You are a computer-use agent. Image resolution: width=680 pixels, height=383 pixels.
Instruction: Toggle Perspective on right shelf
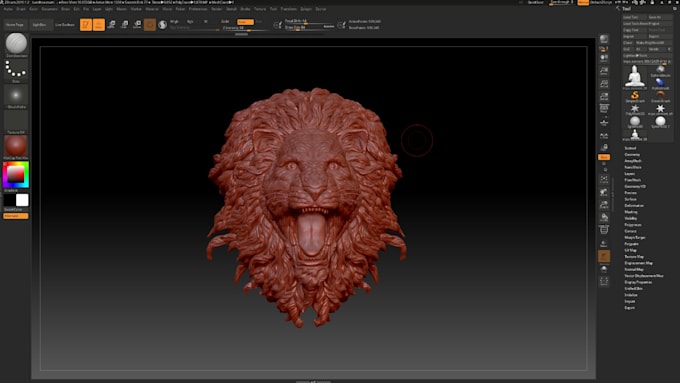tap(604, 109)
